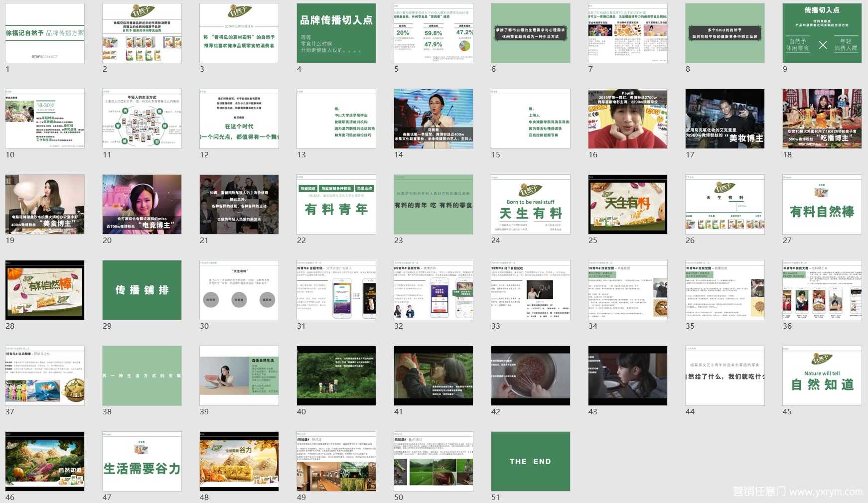Select slide 11 circular lifestyle diagram
This screenshot has height=503, width=868.
[x=142, y=119]
